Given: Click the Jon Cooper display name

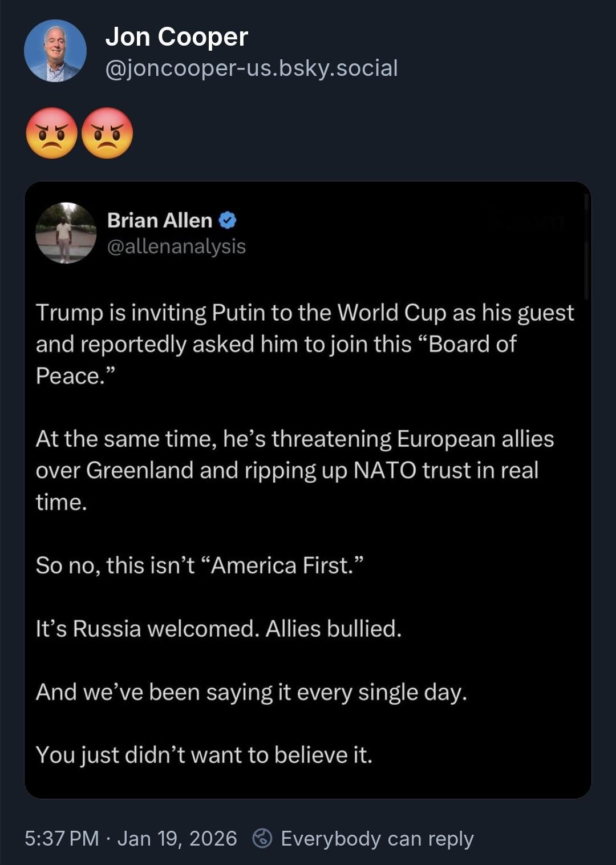Looking at the screenshot, I should click(176, 37).
